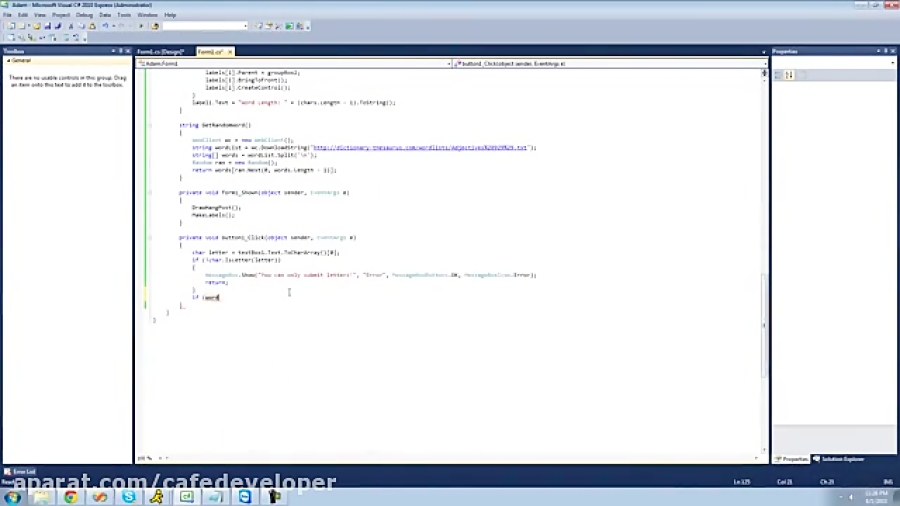900x506 pixels.
Task: Click the Find in Files toolbar icon
Action: click(x=155, y=26)
